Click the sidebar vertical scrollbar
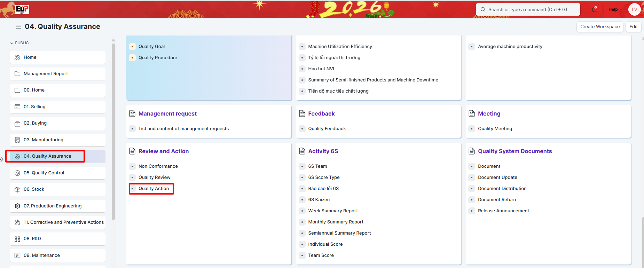The height and width of the screenshot is (268, 644). tap(113, 132)
